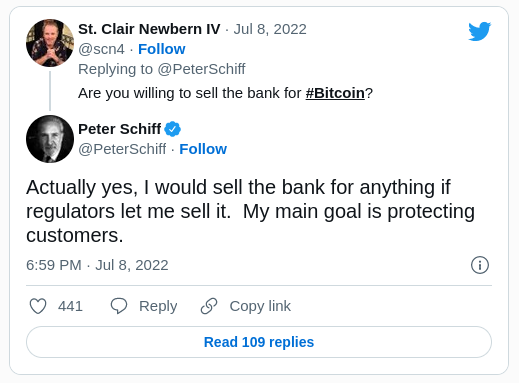
Task: Open the #Bitcoin hashtag link
Action: 335,93
